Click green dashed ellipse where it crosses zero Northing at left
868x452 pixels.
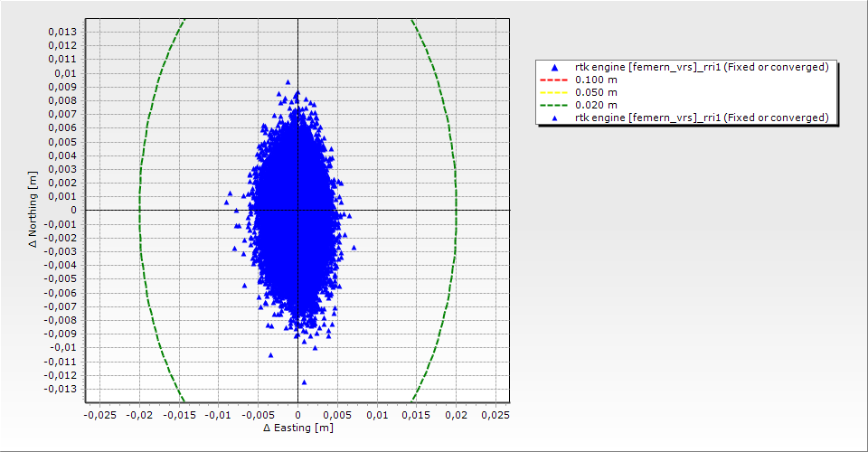coord(139,210)
